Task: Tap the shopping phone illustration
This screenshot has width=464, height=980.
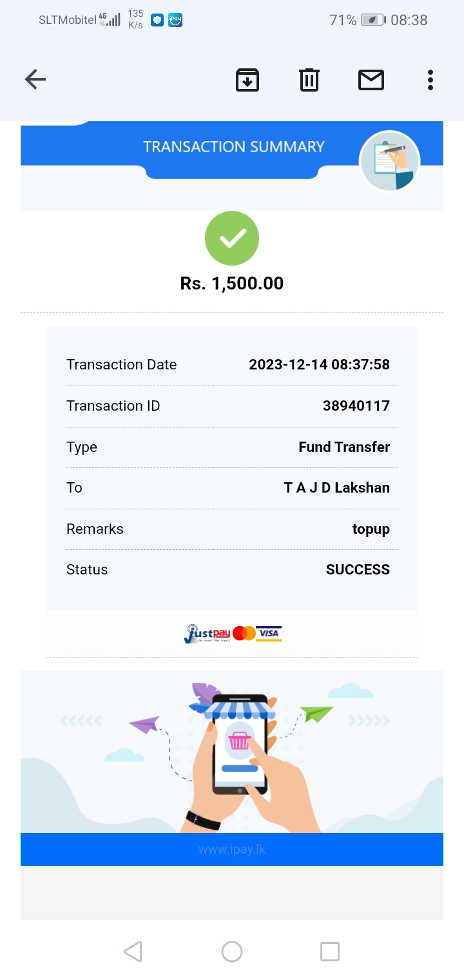Action: (x=240, y=748)
